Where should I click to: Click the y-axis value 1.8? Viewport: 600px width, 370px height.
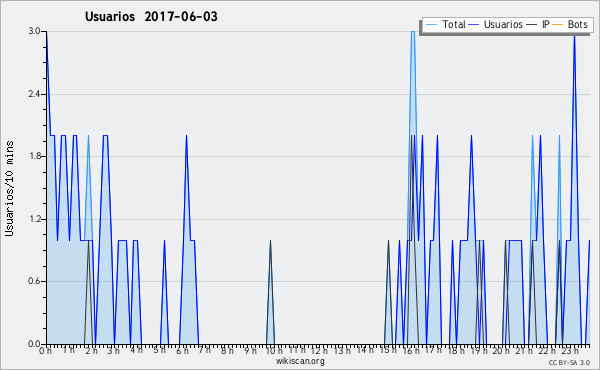tap(34, 156)
